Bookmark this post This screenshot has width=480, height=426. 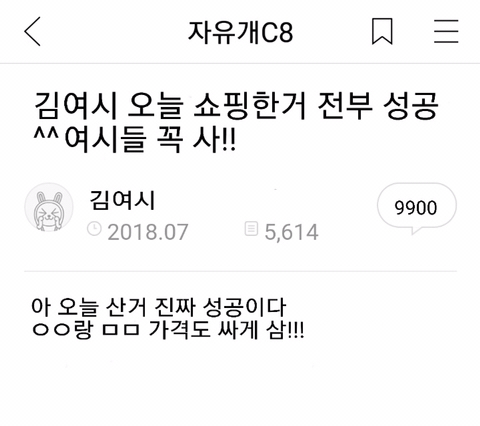click(382, 31)
